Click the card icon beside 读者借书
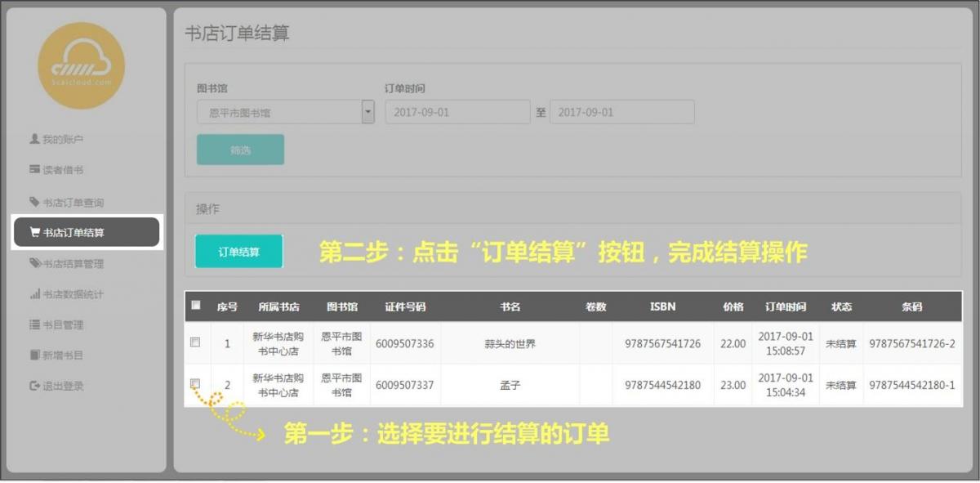This screenshot has height=483, width=980. pyautogui.click(x=34, y=170)
